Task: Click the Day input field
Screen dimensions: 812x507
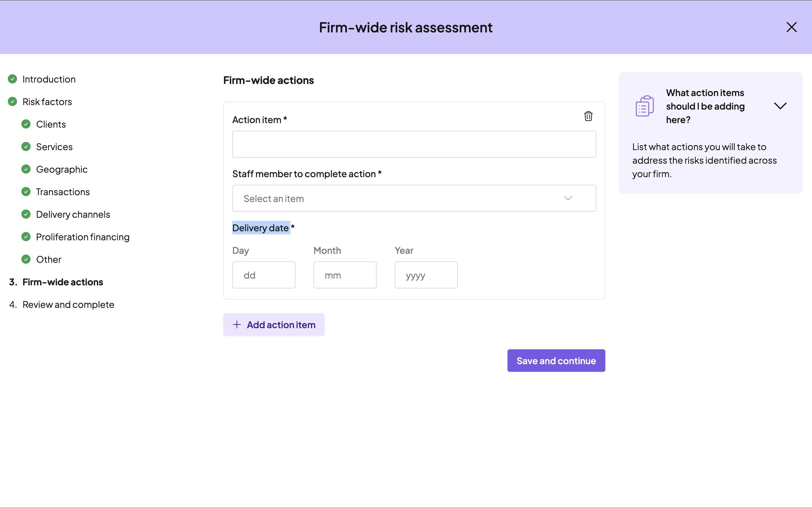Action: coord(264,275)
